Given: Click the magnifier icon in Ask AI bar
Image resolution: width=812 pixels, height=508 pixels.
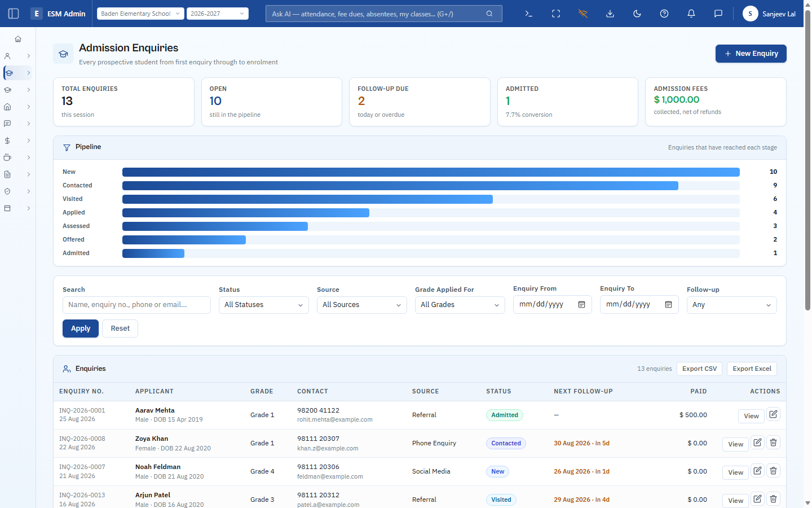Looking at the screenshot, I should (489, 14).
